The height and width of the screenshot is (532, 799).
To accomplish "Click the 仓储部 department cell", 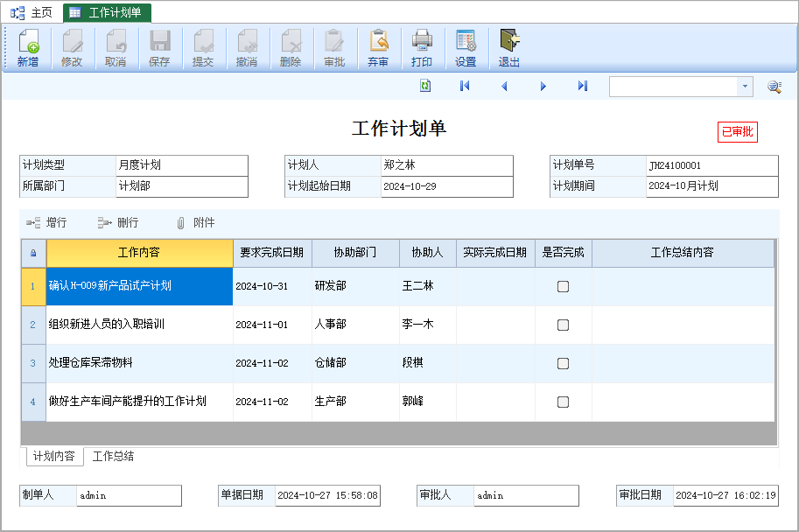I will [355, 363].
